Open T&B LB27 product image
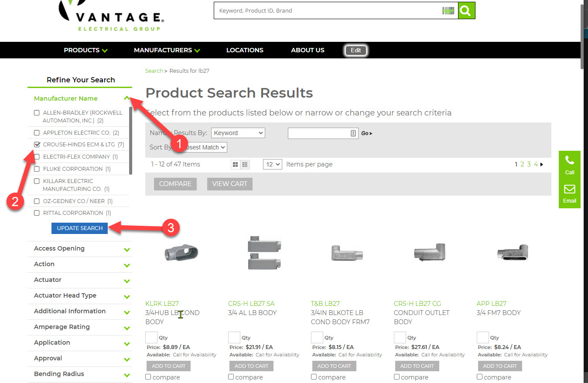Image resolution: width=588 pixels, height=383 pixels. pyautogui.click(x=347, y=253)
